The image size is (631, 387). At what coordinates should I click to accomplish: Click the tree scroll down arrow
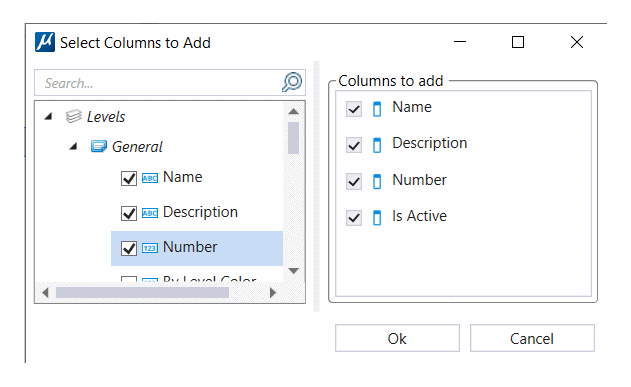point(294,271)
